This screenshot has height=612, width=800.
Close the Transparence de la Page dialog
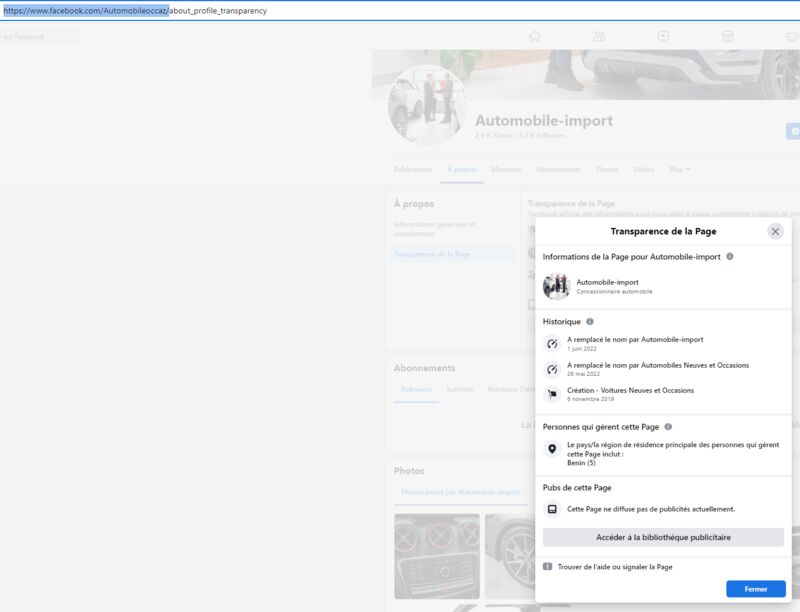(x=775, y=232)
